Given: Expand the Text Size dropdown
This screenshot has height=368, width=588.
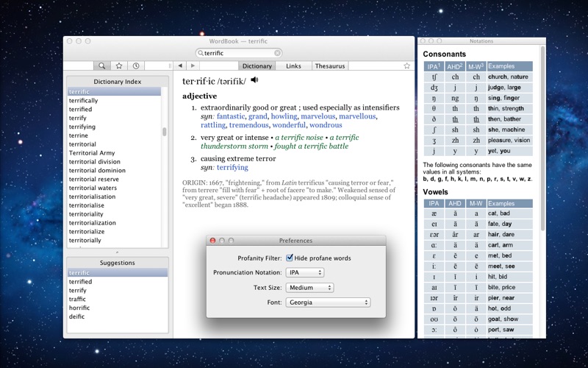Looking at the screenshot, I should pyautogui.click(x=309, y=288).
